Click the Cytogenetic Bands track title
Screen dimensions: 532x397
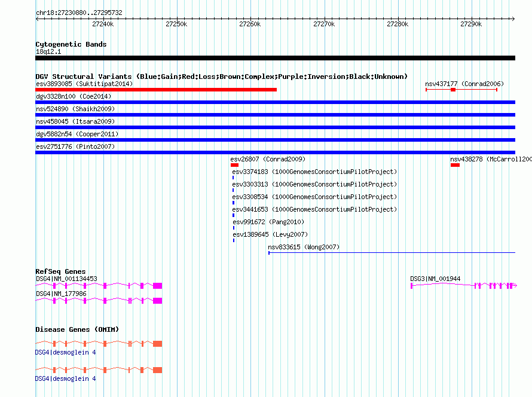(x=71, y=44)
